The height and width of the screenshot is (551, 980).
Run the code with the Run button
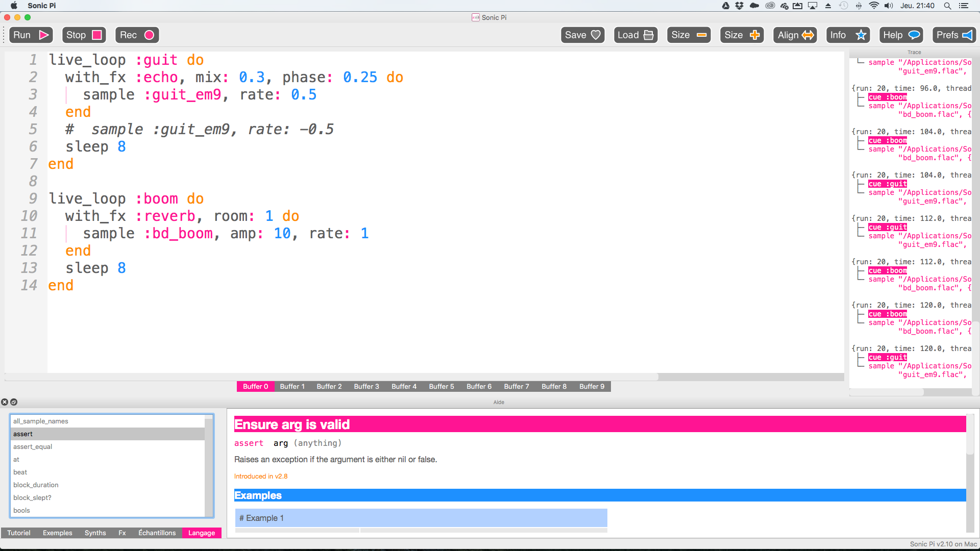point(31,35)
